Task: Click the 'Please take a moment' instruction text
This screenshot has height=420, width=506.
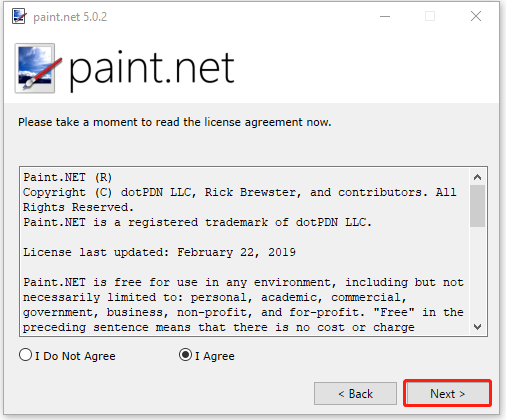Action: [x=175, y=122]
